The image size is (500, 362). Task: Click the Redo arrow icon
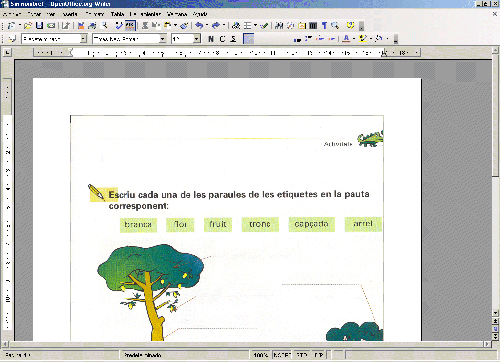[x=216, y=25]
